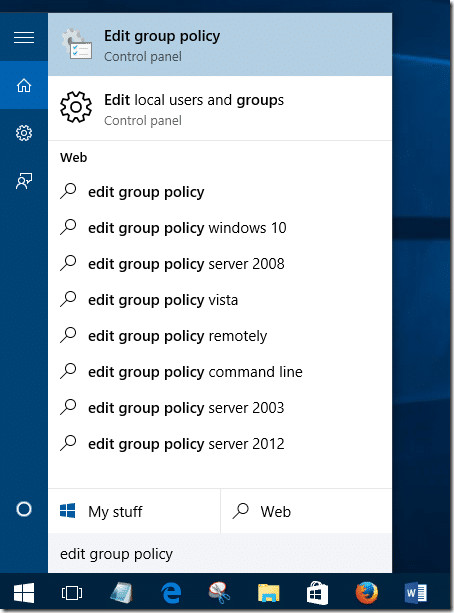Switch to the My stuff filter
This screenshot has height=613, width=454.
point(134,511)
